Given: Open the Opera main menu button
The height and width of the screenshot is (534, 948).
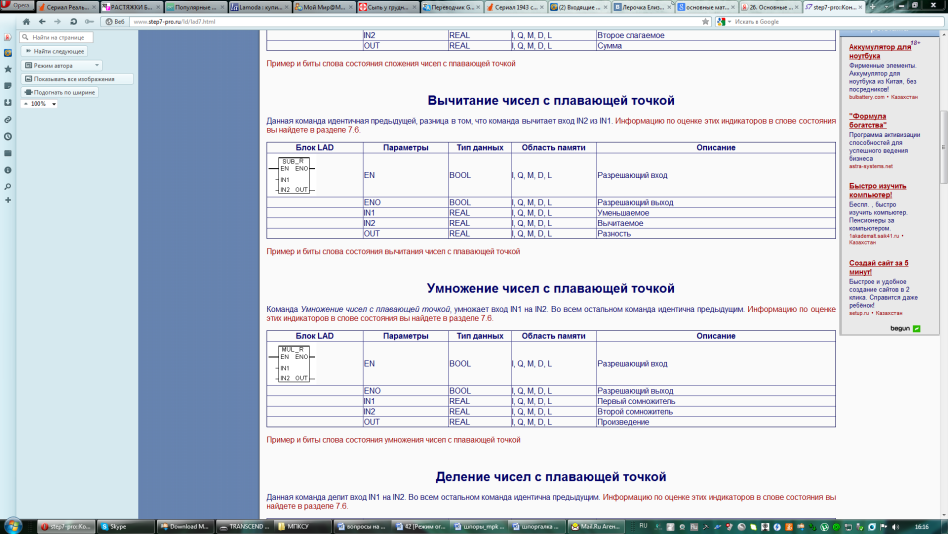Looking at the screenshot, I should [17, 5].
